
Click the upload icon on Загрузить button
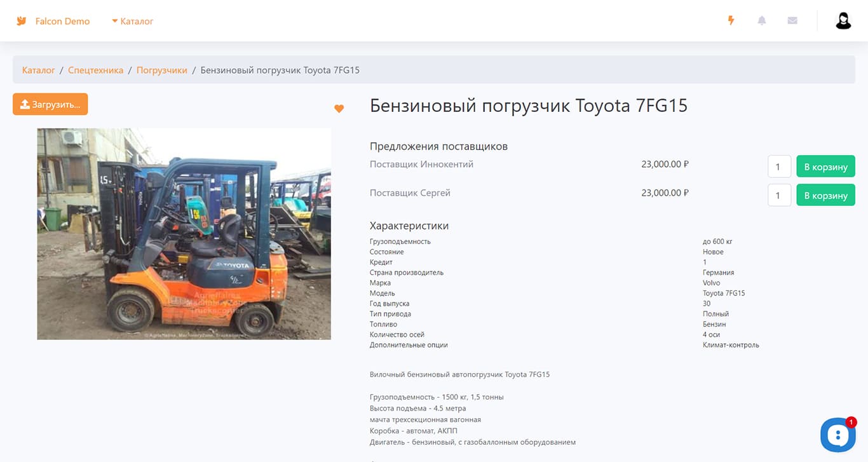(x=25, y=104)
